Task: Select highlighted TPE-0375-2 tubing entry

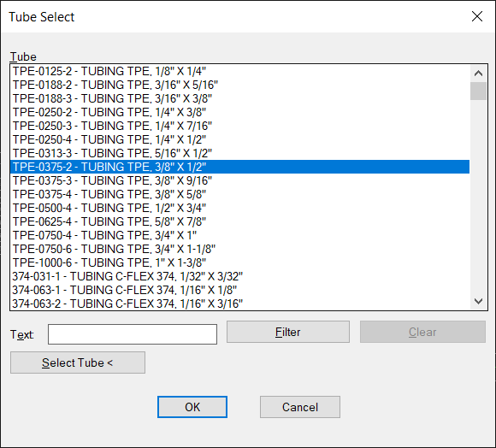Action: [x=239, y=167]
